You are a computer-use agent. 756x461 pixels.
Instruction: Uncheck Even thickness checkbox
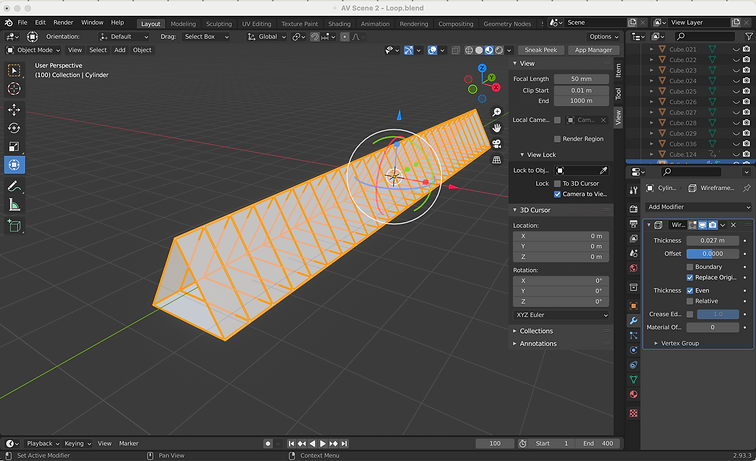click(690, 291)
